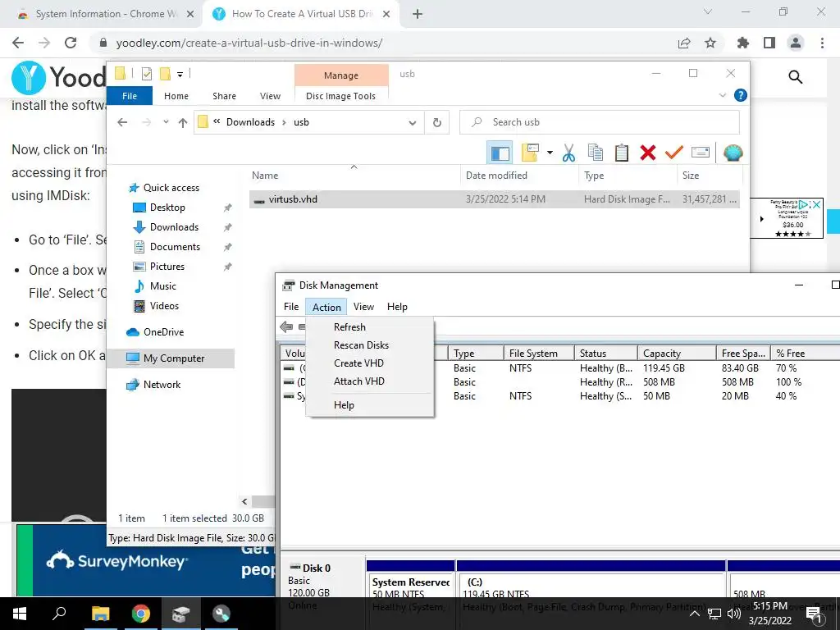The height and width of the screenshot is (630, 840).
Task: Choose Attach VHD in Action menu
Action: [359, 381]
